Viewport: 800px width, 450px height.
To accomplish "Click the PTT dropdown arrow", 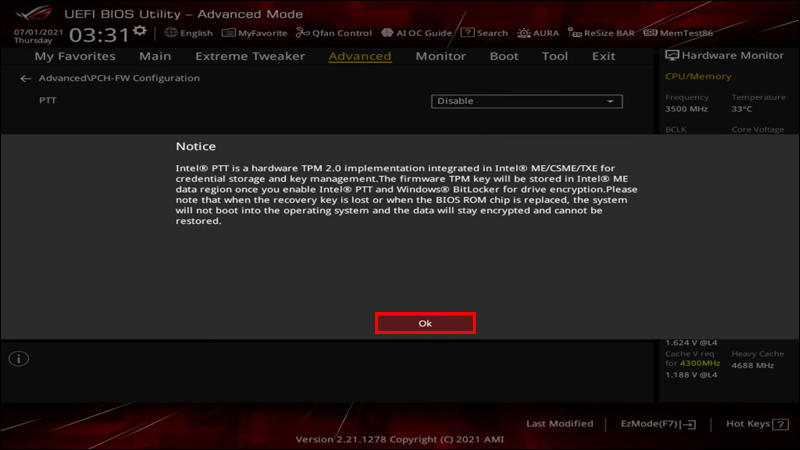I will [x=610, y=102].
